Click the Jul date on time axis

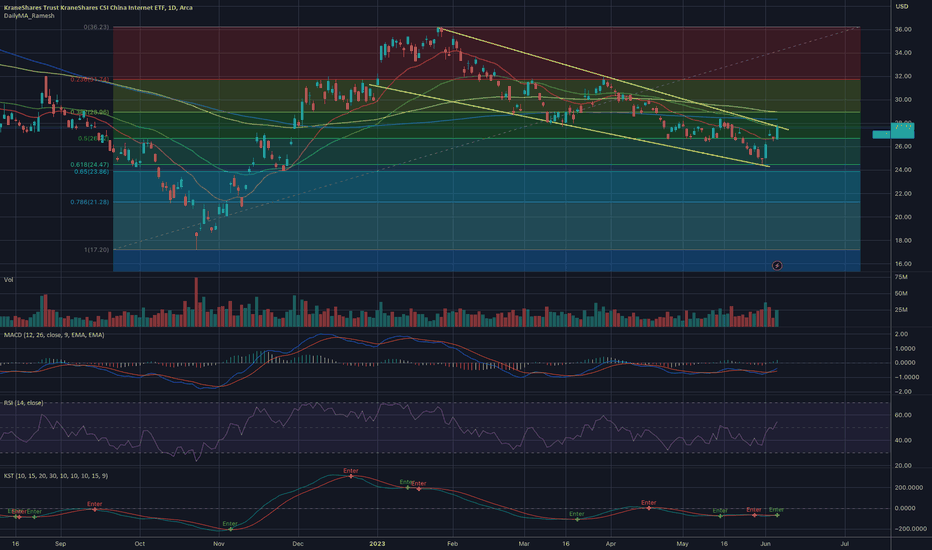845,543
